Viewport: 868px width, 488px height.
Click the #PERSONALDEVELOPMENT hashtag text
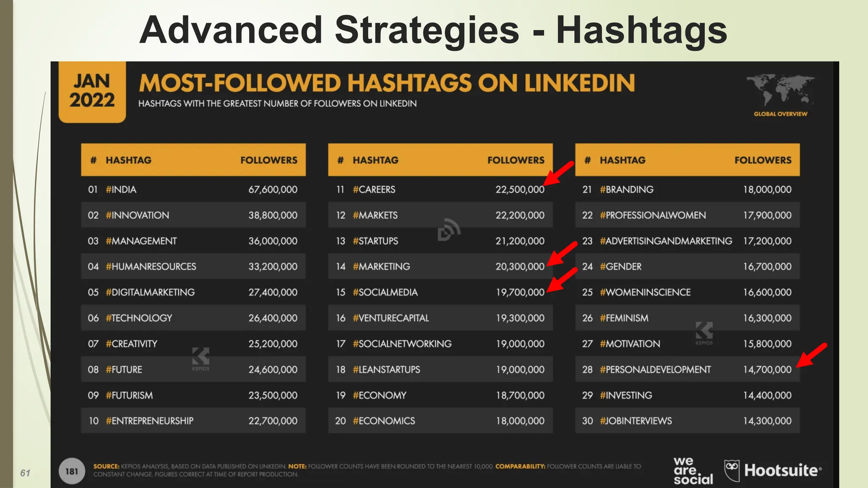(x=655, y=369)
